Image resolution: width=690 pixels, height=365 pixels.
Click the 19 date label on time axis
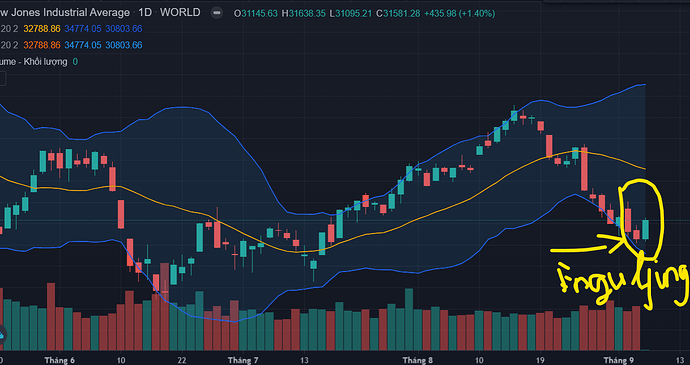click(x=540, y=361)
